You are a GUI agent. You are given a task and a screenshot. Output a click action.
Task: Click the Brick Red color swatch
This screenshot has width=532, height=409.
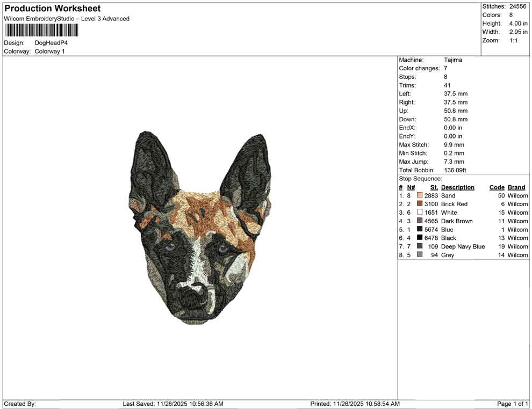pyautogui.click(x=419, y=204)
